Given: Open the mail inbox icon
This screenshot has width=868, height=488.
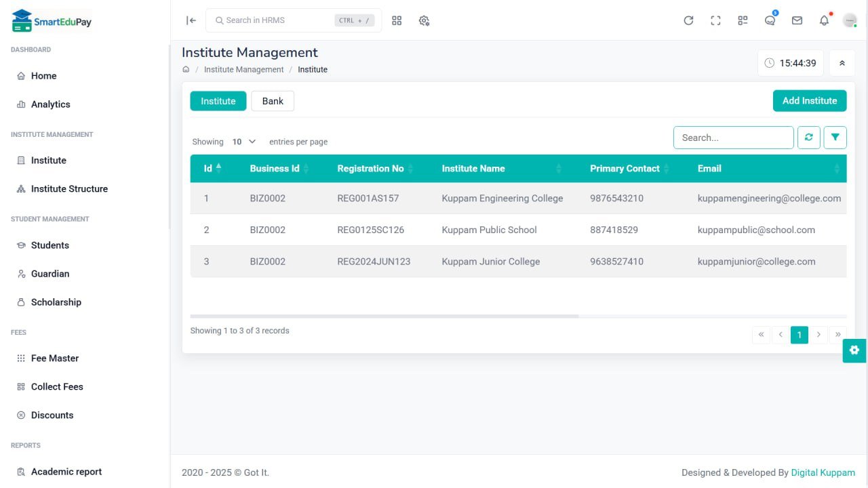Looking at the screenshot, I should click(x=797, y=20).
